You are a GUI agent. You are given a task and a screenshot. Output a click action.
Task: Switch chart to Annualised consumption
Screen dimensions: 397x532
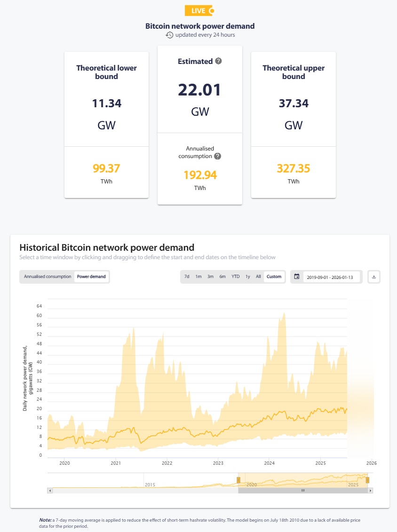pyautogui.click(x=48, y=277)
